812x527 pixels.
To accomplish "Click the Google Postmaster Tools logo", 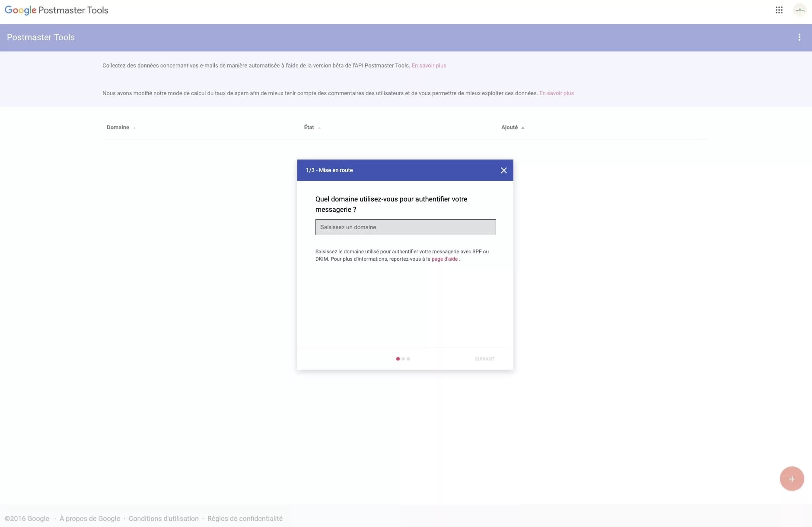I will pyautogui.click(x=57, y=10).
